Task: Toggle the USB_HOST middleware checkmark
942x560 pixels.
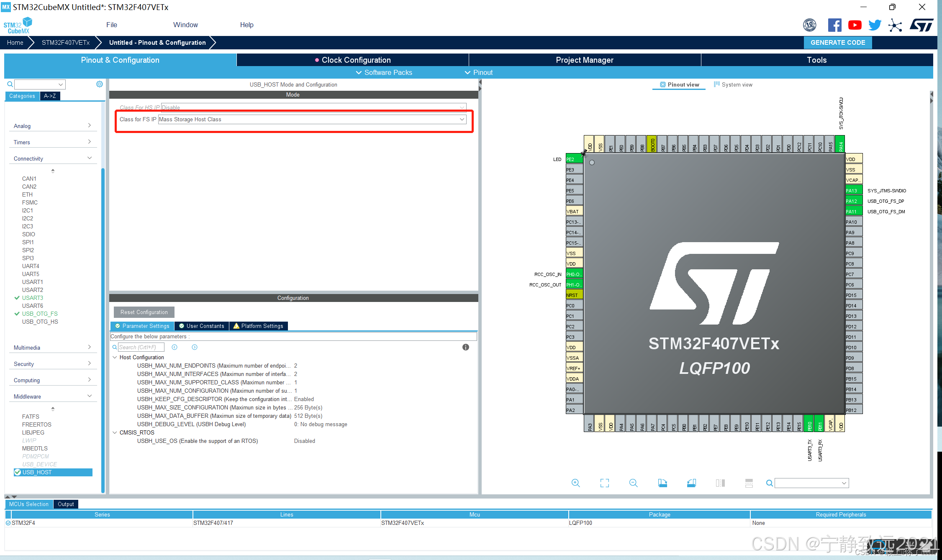Action: point(18,472)
